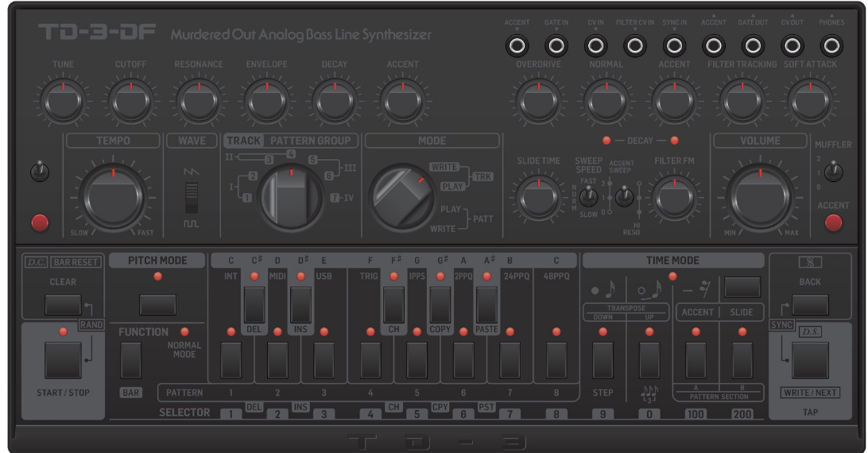Click the Bar Reset label
Viewport: 868px width, 453px height.
(x=76, y=262)
